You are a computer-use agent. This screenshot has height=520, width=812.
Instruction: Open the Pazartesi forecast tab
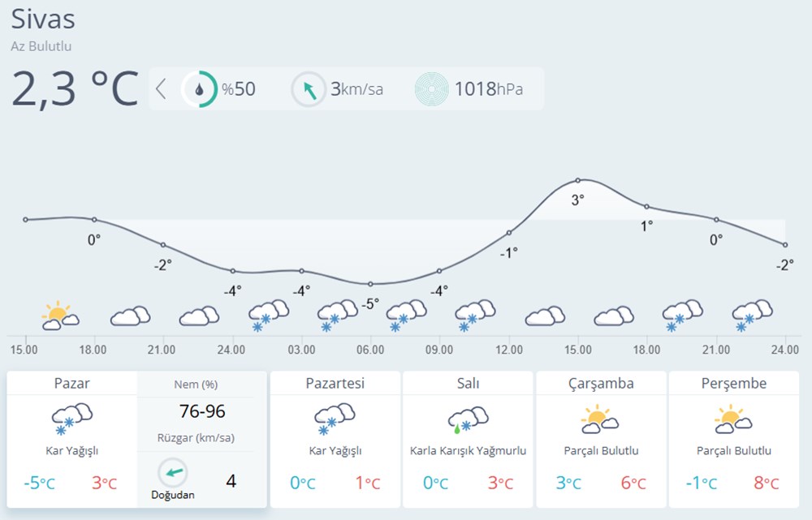[335, 383]
